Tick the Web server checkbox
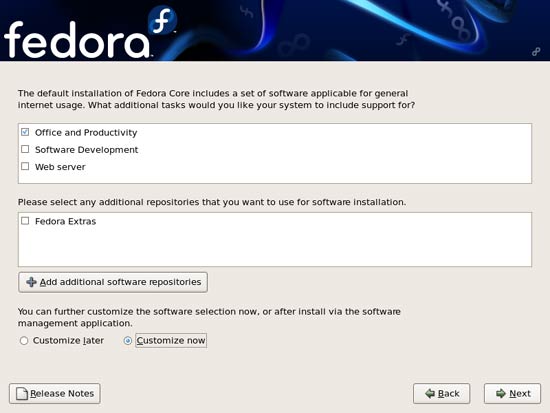Viewport: 550px width, 413px height. [x=25, y=166]
